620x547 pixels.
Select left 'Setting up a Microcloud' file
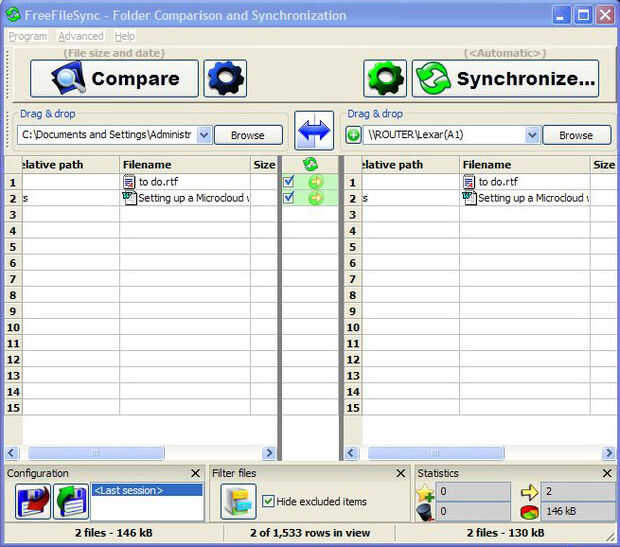coord(193,198)
